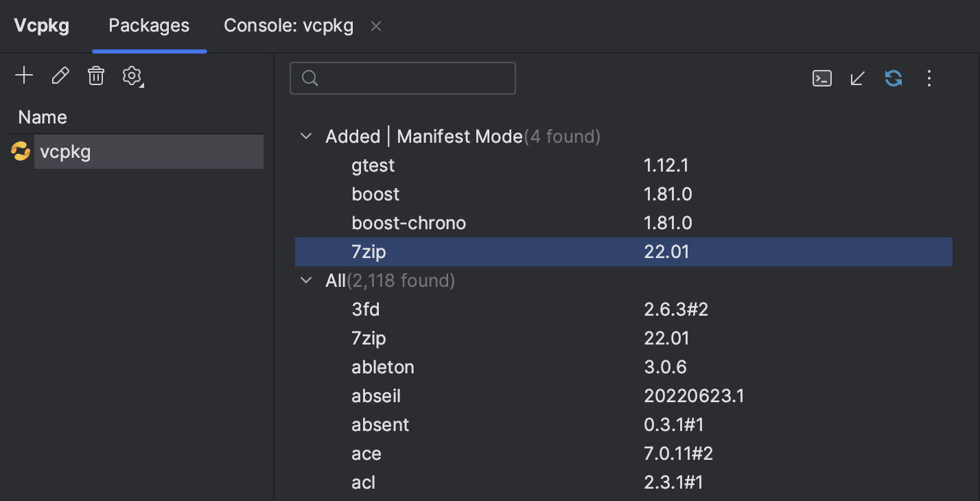Select the 3fd package row
Viewport: 980px width, 501px height.
[x=624, y=310]
